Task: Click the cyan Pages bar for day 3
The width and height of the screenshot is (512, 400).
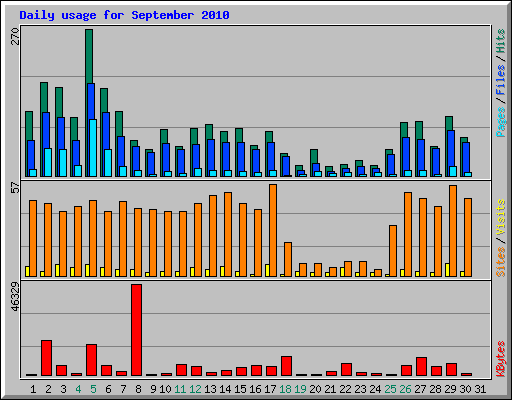Action: point(63,163)
